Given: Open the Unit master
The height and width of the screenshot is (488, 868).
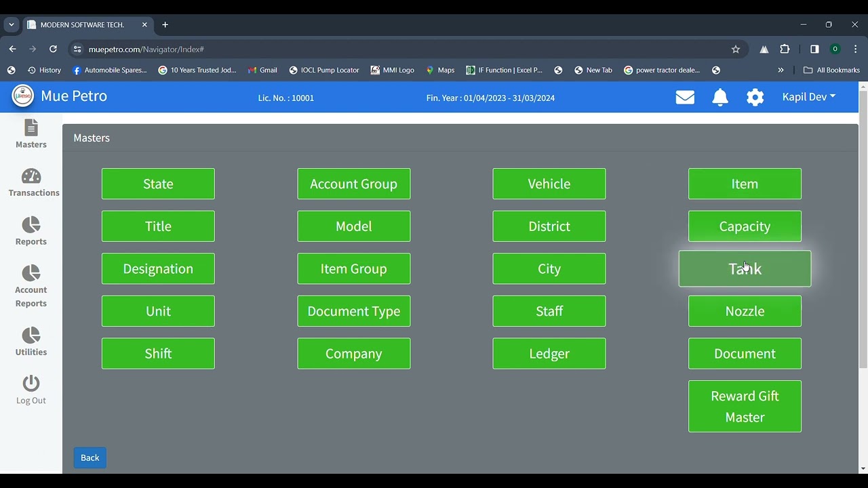Looking at the screenshot, I should (158, 311).
